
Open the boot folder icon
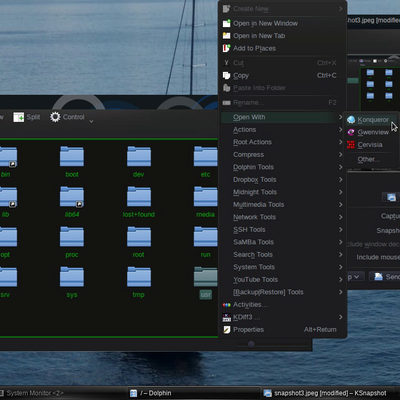pyautogui.click(x=72, y=156)
